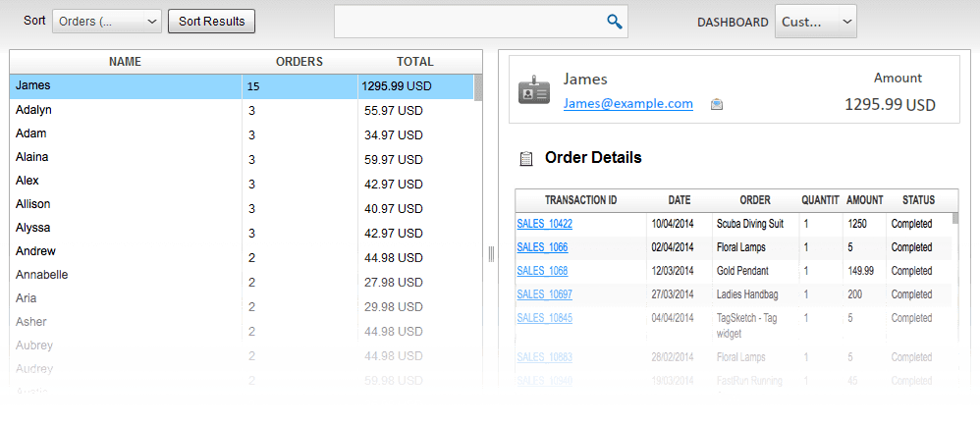This screenshot has height=425, width=980.
Task: Open transaction SALES_10697
Action: pyautogui.click(x=544, y=293)
